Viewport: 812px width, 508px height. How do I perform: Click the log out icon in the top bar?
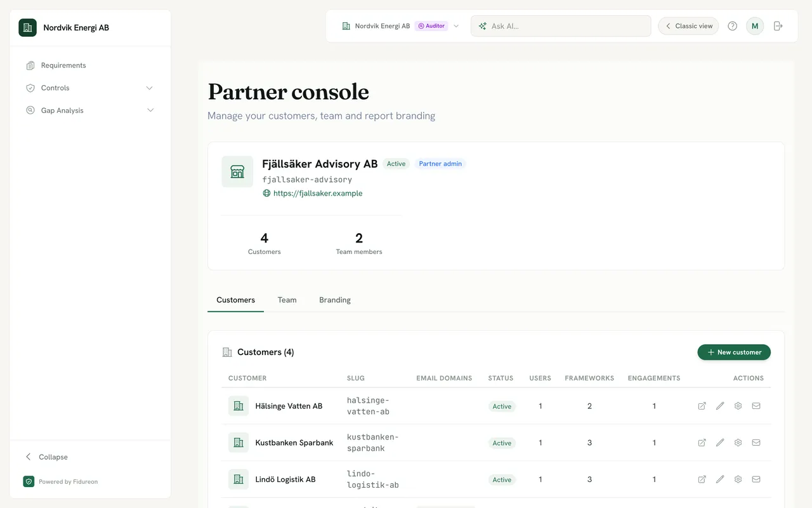click(778, 26)
